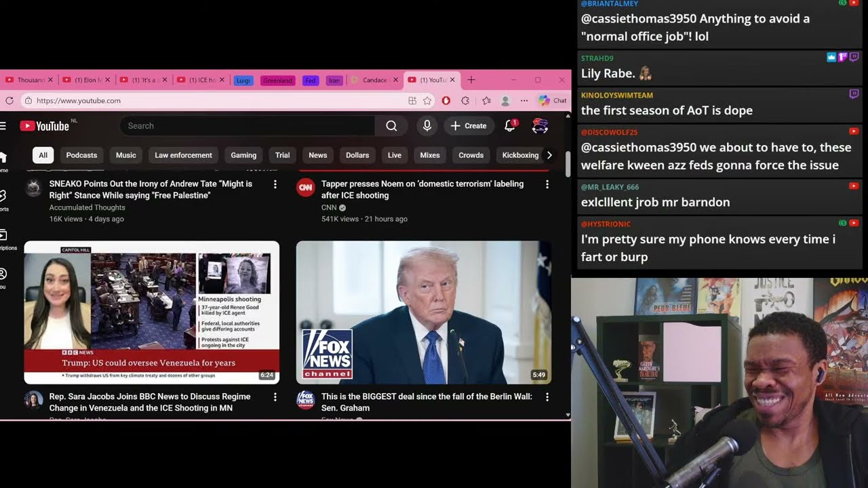Open more options for Tapper presses Noem video
Image resolution: width=868 pixels, height=488 pixels.
click(547, 184)
